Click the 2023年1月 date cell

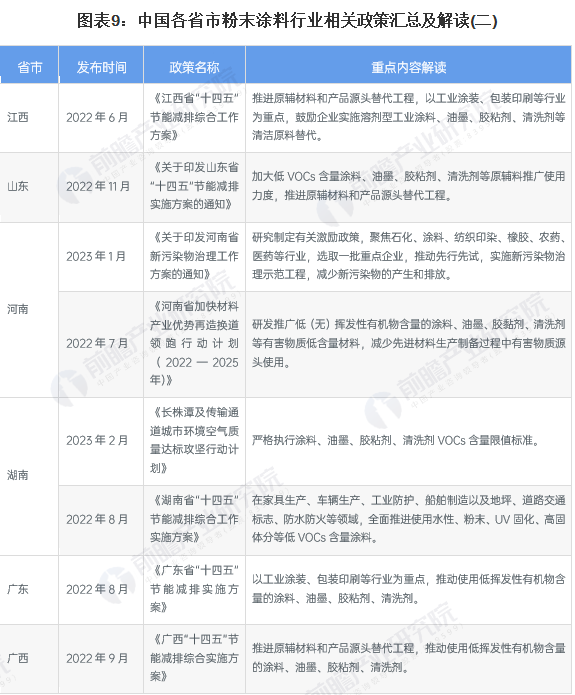coord(96,256)
